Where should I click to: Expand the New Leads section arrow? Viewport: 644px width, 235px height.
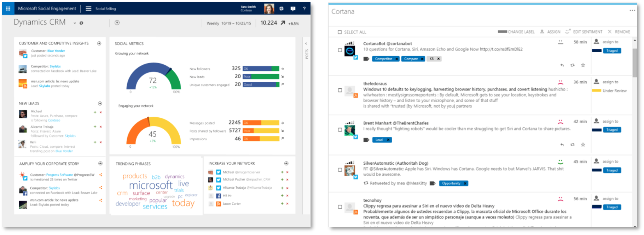[x=100, y=104]
